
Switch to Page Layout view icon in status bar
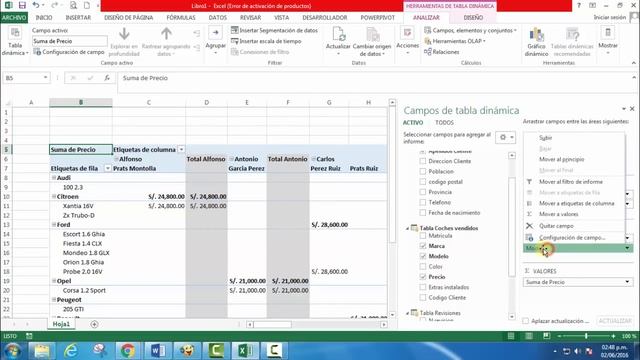529,336
